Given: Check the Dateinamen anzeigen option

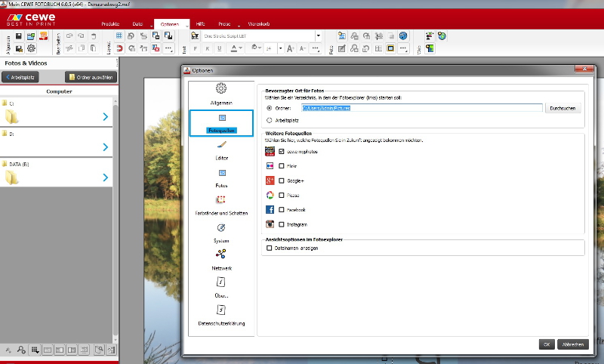Looking at the screenshot, I should (x=269, y=248).
